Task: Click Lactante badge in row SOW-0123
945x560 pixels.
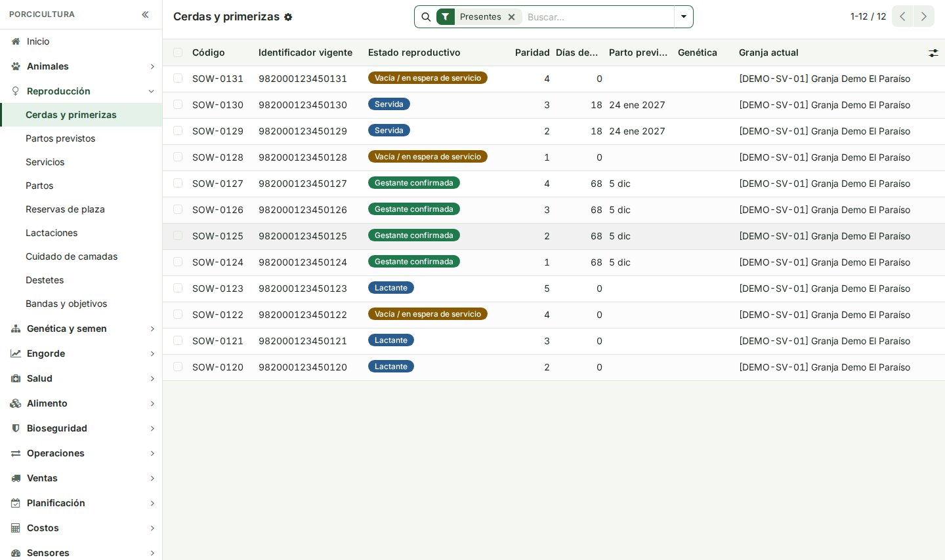Action: 391,288
